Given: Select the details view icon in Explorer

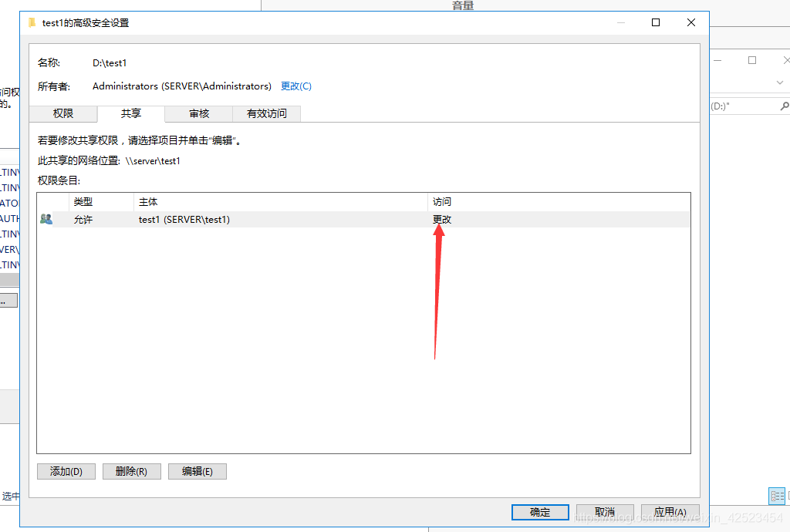Looking at the screenshot, I should pos(777,496).
